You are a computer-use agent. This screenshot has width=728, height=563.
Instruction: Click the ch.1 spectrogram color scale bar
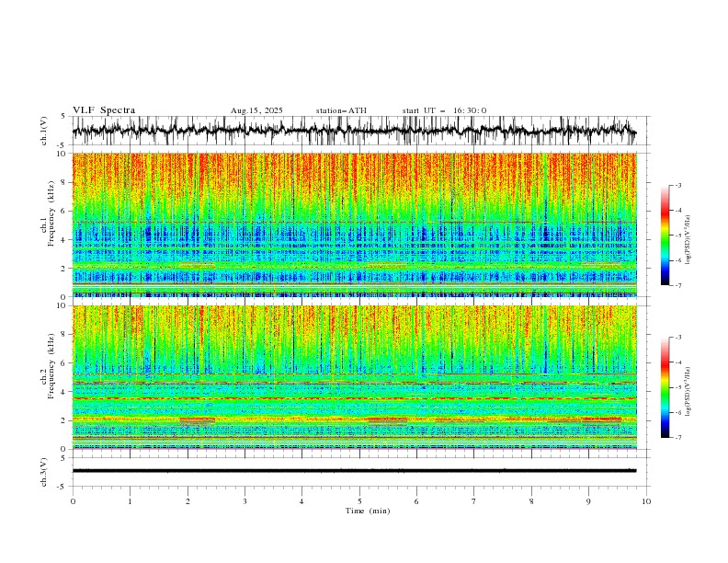click(665, 236)
